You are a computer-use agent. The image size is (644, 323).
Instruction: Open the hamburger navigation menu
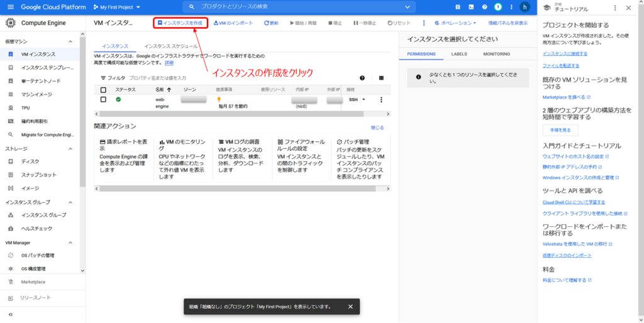[10, 7]
